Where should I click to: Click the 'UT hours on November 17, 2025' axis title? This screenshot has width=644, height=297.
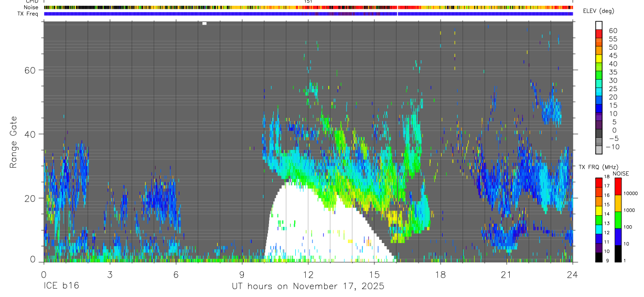pyautogui.click(x=308, y=287)
